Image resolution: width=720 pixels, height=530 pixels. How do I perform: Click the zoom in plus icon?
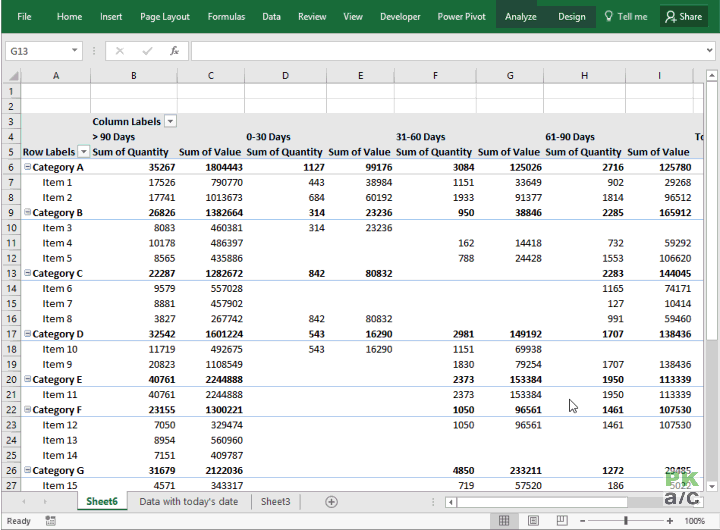click(x=669, y=521)
